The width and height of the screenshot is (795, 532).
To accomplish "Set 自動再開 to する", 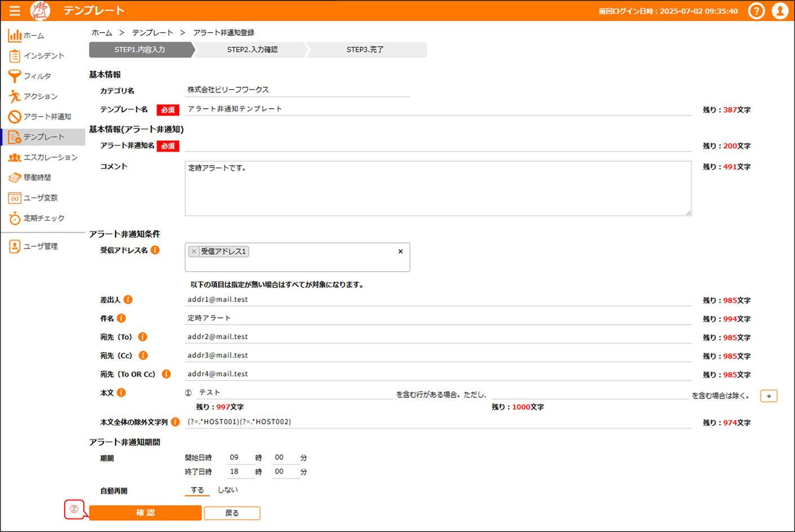I will pos(197,490).
